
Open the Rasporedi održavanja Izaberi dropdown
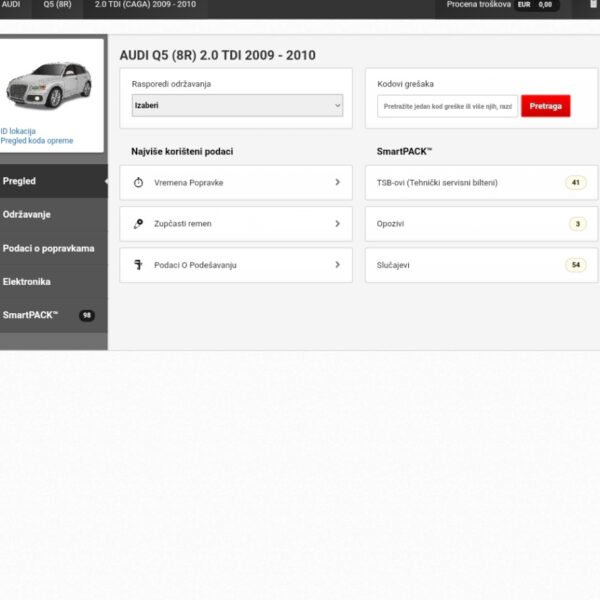coord(237,105)
